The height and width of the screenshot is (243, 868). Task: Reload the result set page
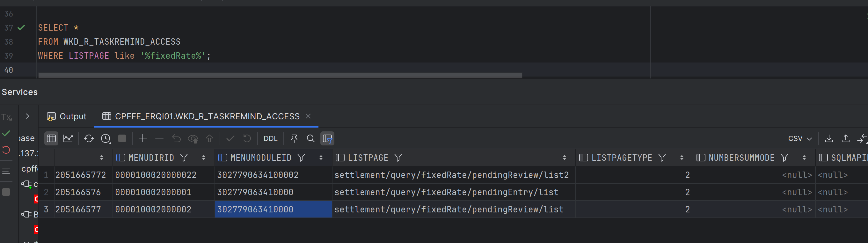(x=89, y=138)
